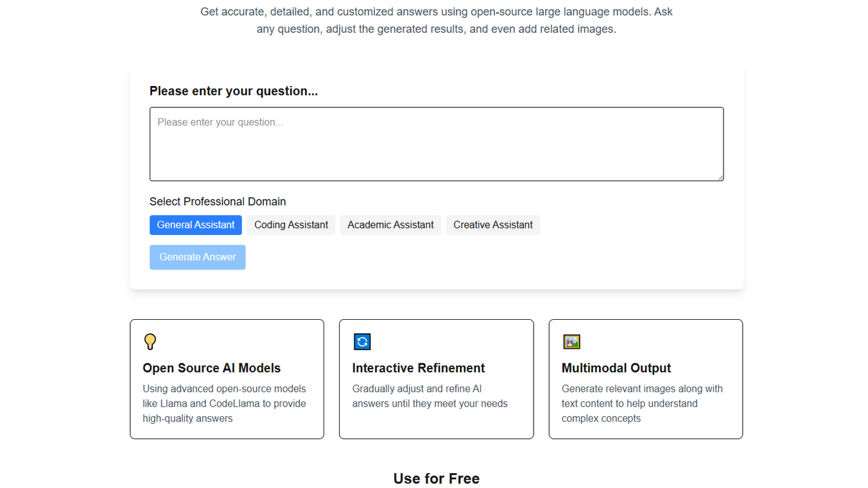Focus the question text area
This screenshot has width=868, height=488.
pyautogui.click(x=437, y=144)
